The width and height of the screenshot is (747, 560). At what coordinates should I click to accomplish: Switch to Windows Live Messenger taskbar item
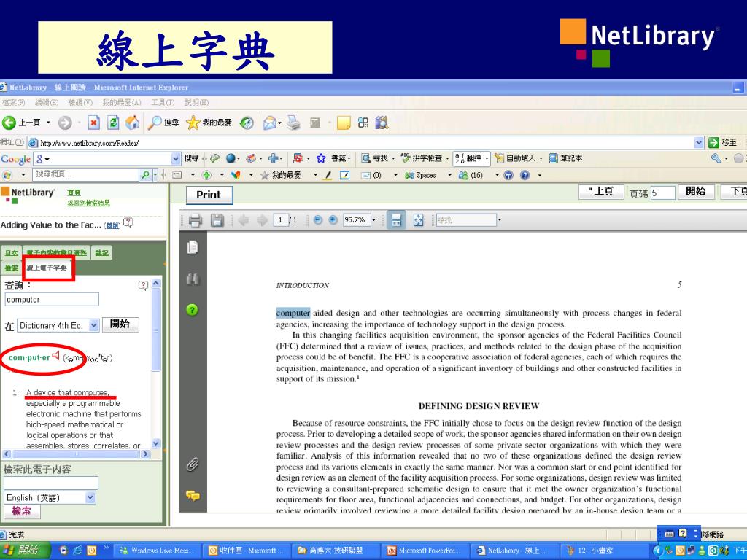tap(158, 551)
